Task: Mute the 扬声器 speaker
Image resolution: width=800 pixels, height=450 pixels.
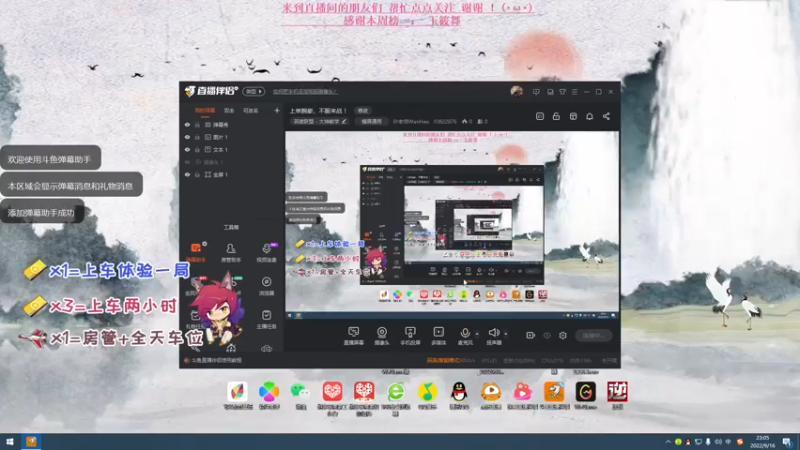Action: coord(493,336)
